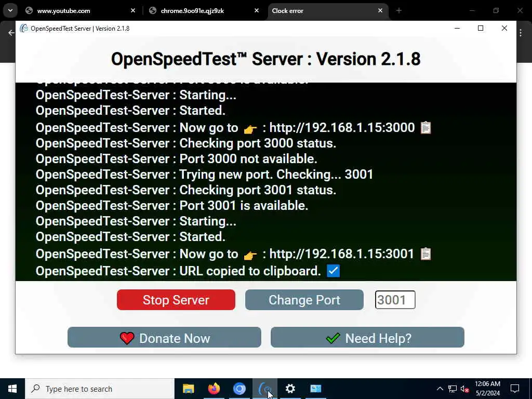This screenshot has height=399, width=532.
Task: Open network status tray icon
Action: coord(453,389)
